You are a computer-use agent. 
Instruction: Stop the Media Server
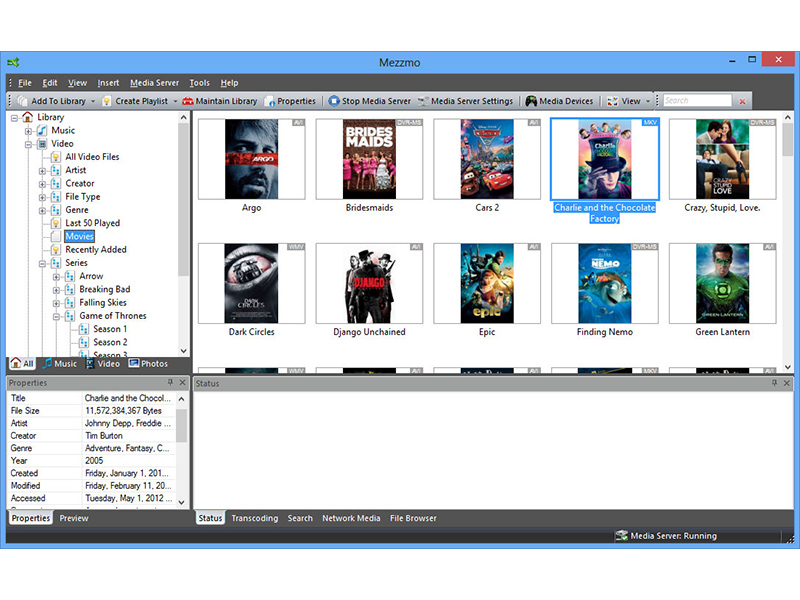[x=369, y=101]
